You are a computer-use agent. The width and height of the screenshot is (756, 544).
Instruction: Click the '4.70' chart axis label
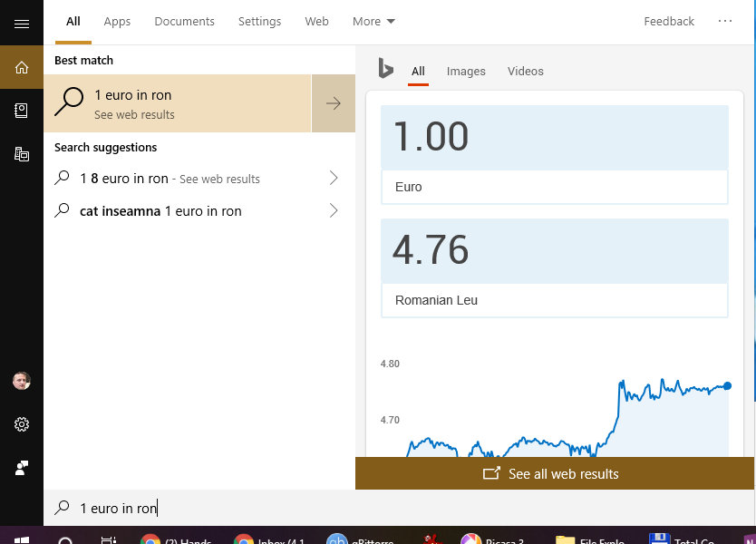coord(390,420)
